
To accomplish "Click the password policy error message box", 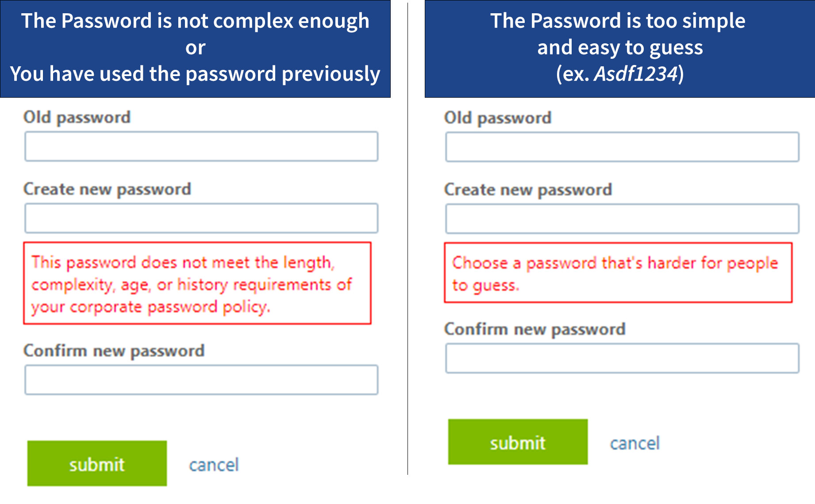I will click(x=198, y=283).
